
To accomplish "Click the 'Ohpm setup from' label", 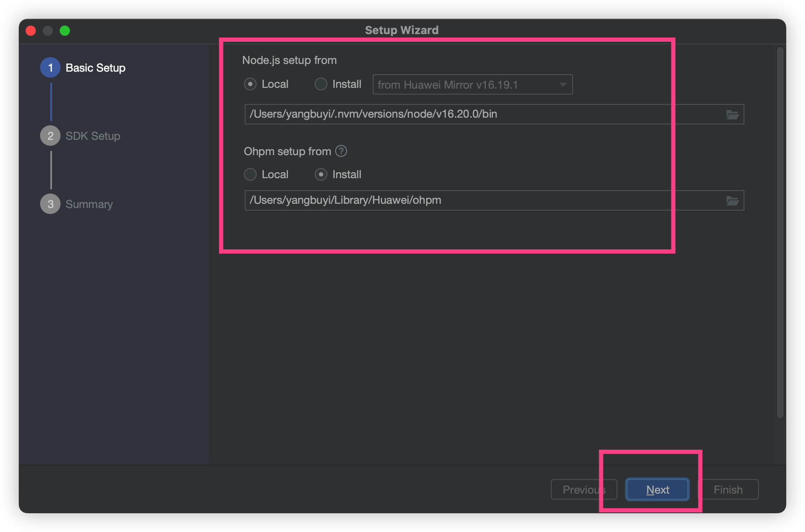I will [x=287, y=151].
